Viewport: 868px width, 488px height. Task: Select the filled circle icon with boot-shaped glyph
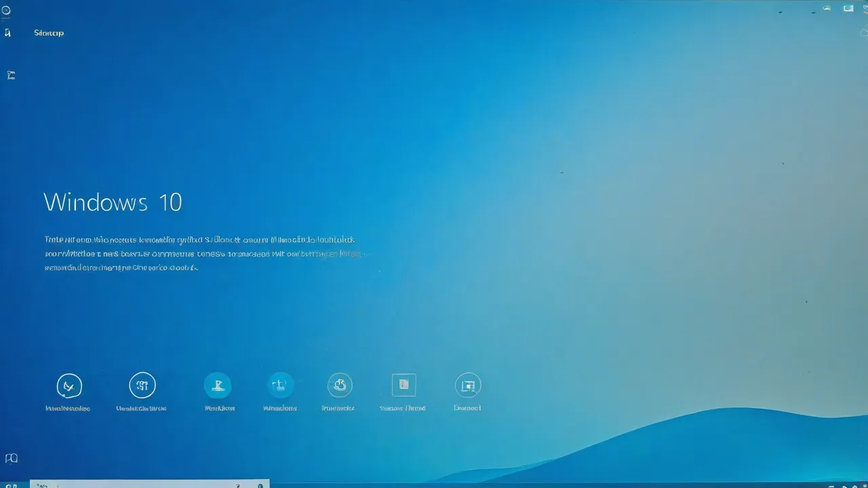point(218,385)
